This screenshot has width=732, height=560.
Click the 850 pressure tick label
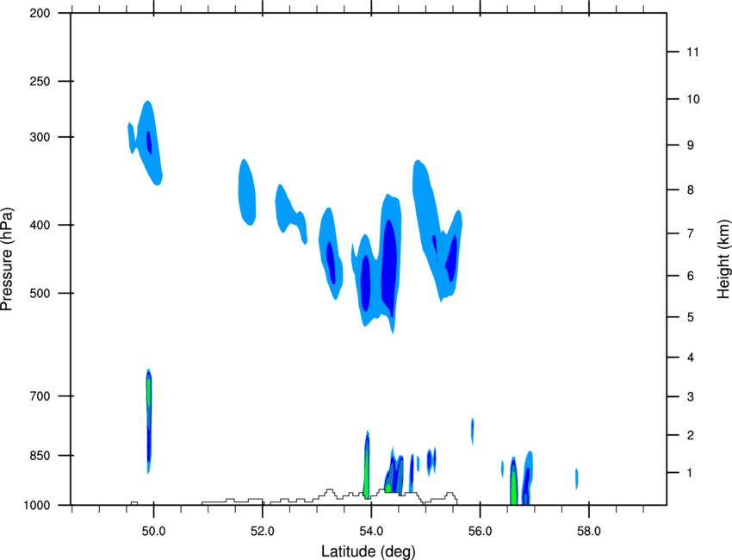click(x=40, y=456)
